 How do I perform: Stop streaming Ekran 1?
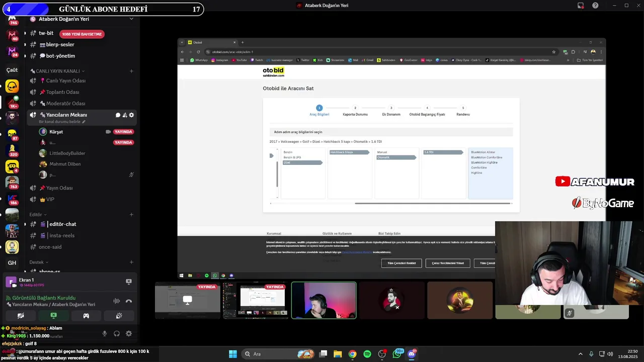click(129, 282)
